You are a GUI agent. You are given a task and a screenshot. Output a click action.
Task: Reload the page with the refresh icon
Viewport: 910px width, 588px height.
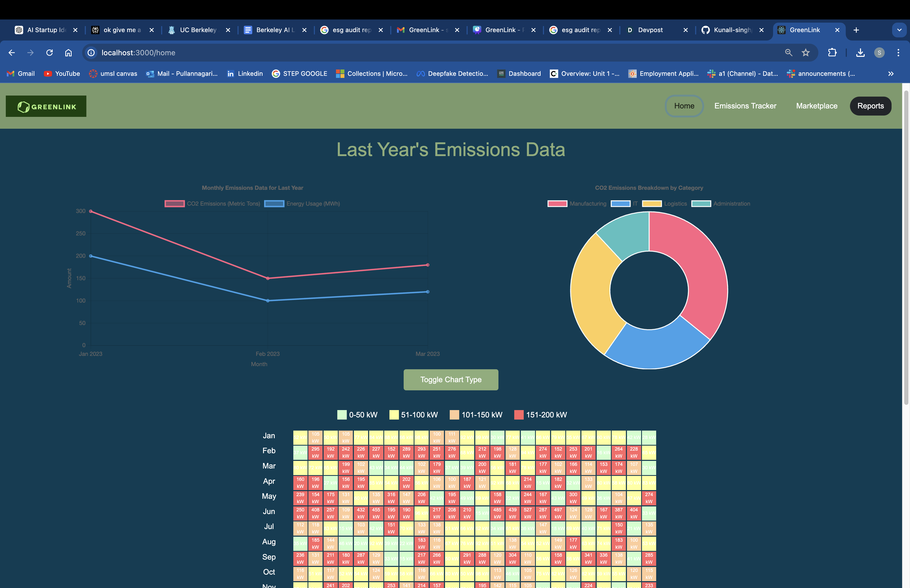pos(49,53)
